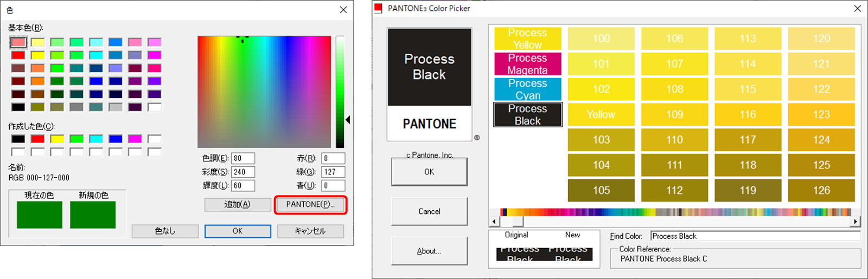Screen dimensions: 868x279
Task: Select PANTONE swatch 105
Action: 601,191
